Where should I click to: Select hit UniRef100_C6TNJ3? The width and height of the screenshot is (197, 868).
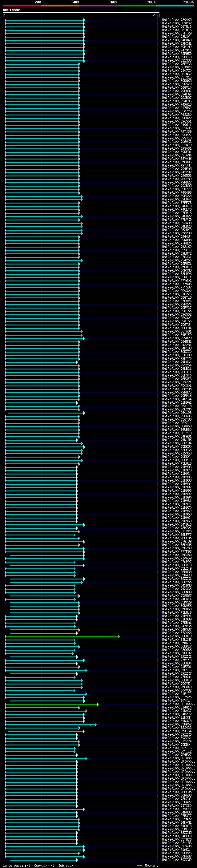177,26
